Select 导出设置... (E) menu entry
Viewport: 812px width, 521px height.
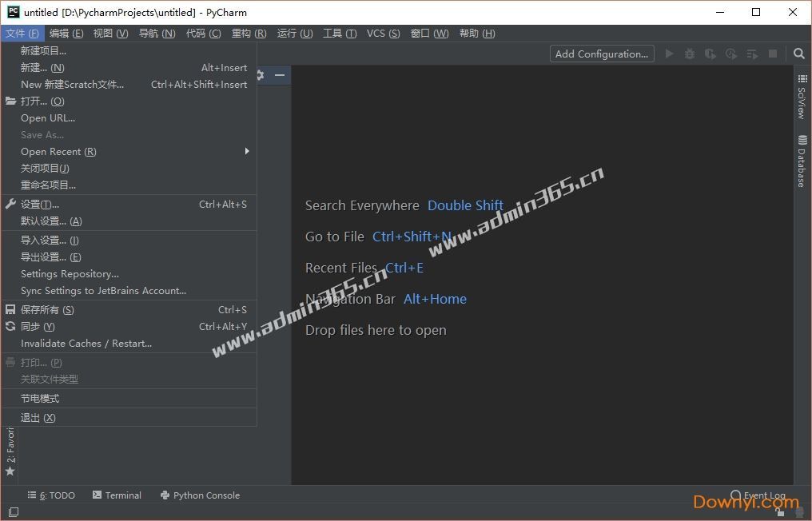(129, 257)
